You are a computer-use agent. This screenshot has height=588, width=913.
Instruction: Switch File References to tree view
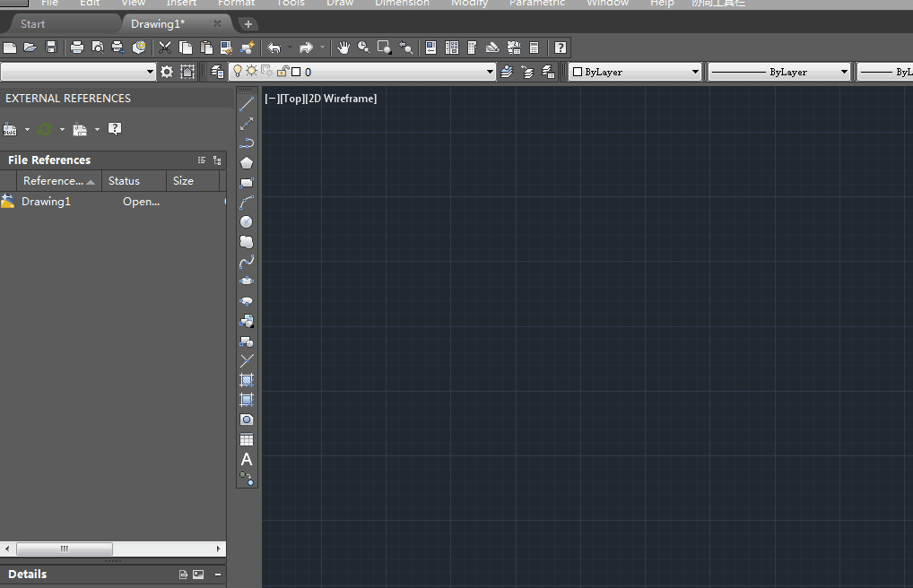(217, 160)
